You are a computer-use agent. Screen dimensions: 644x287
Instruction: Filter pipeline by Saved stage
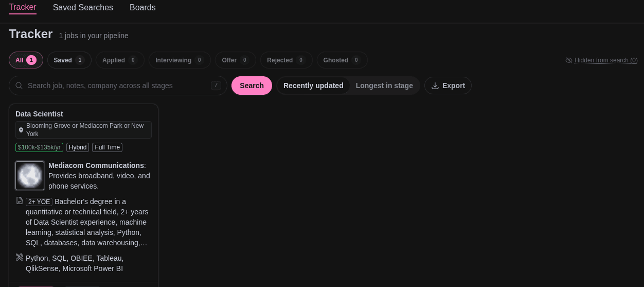coord(69,60)
